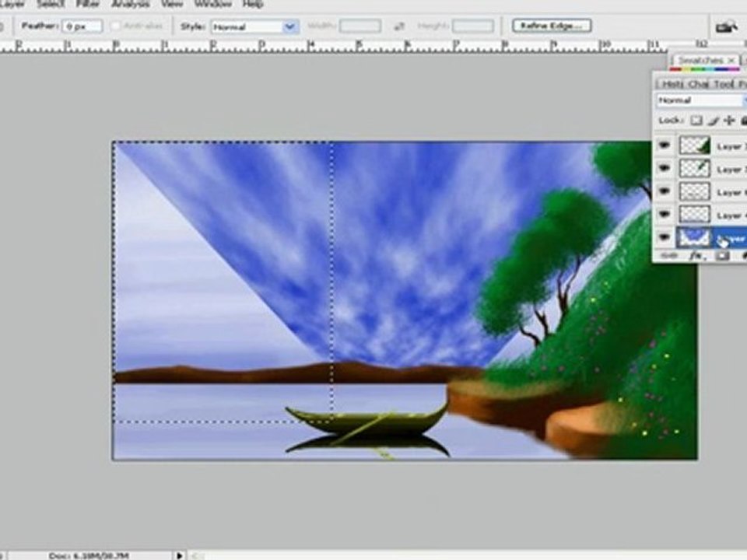The width and height of the screenshot is (747, 560).
Task: Hide the top layer with hill thumbnail
Action: click(x=664, y=145)
